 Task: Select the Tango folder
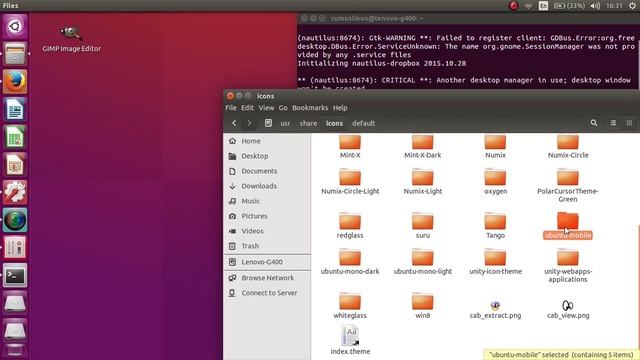495,226
